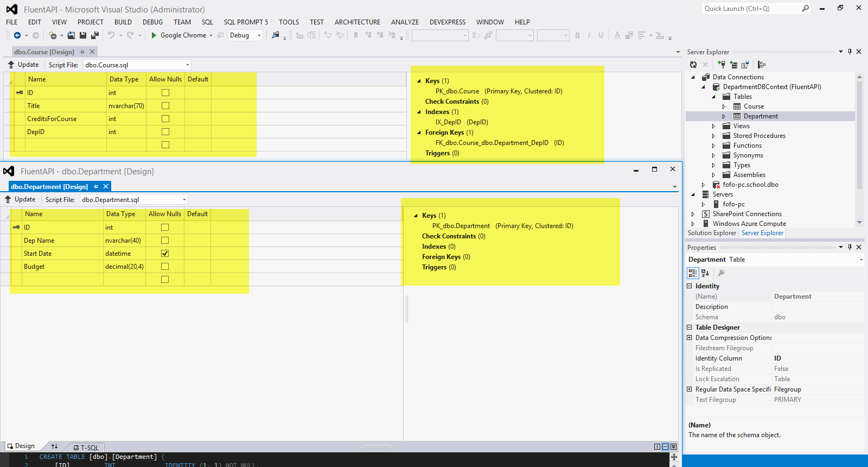Uncheck Allow Nulls for Start Date
Screen dimensions: 868x467
(165, 254)
